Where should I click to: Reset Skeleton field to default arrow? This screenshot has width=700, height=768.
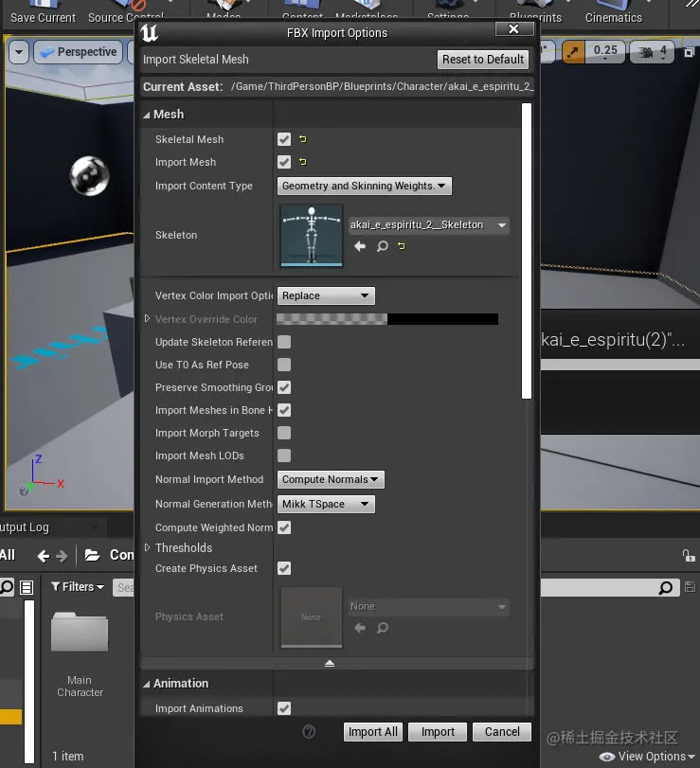pyautogui.click(x=402, y=246)
